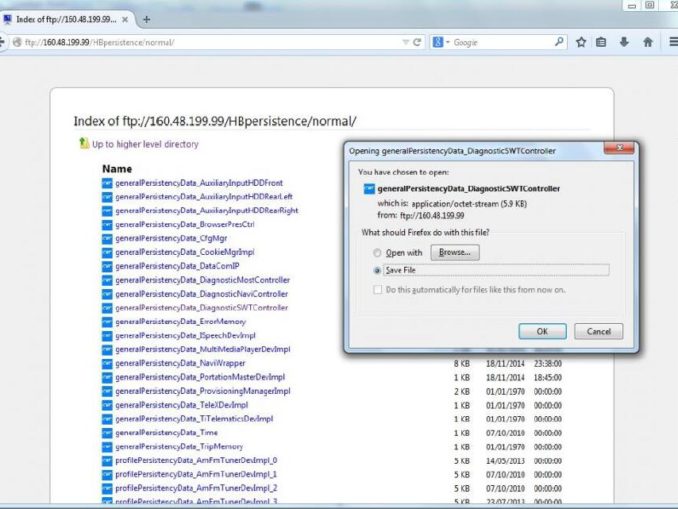Go to the Firefox home page icon

(x=647, y=42)
